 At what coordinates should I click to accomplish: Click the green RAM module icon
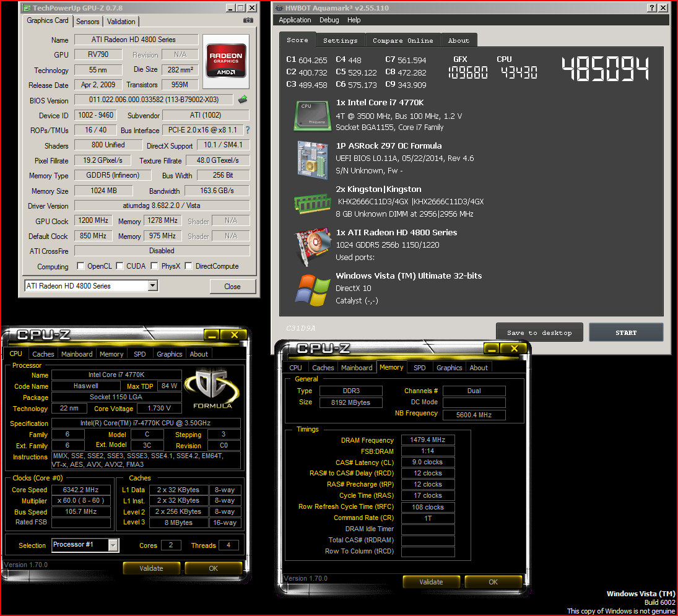point(312,204)
